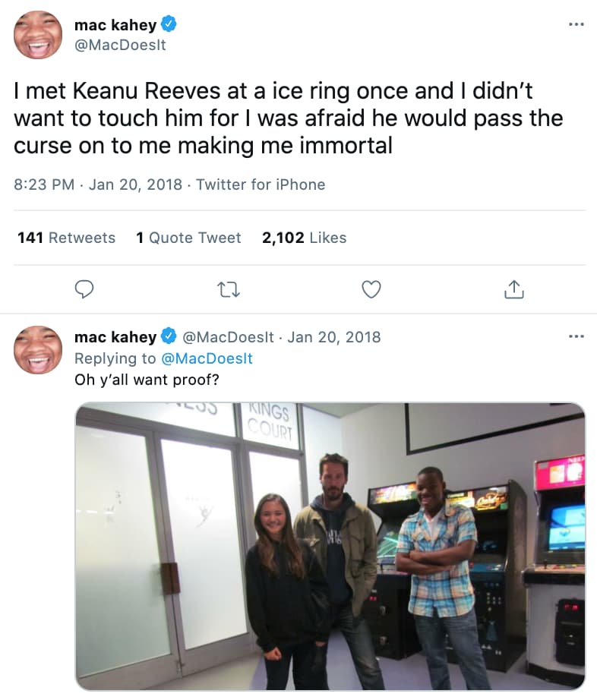The image size is (597, 700).
Task: Click the reply speech bubble icon
Action: tap(86, 289)
